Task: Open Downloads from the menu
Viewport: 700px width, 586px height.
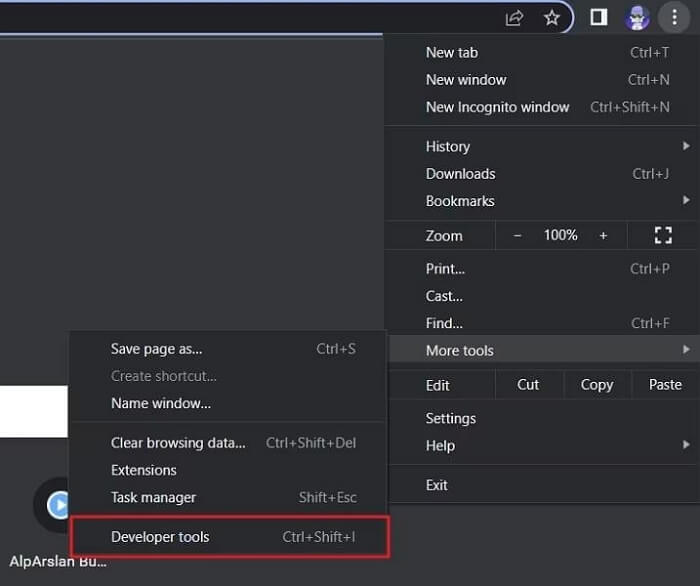Action: [542, 174]
